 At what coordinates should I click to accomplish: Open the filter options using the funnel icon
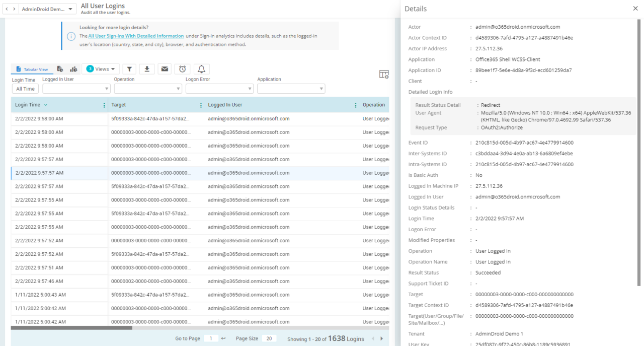pyautogui.click(x=129, y=69)
